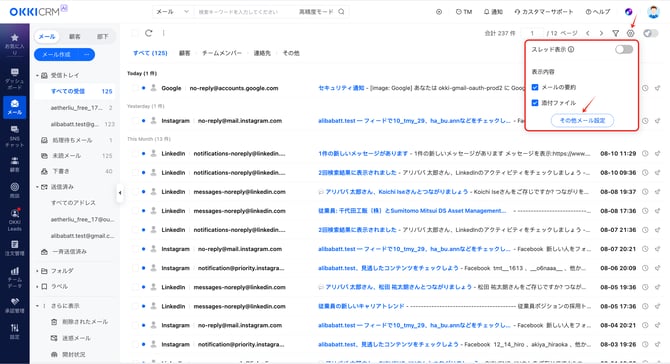The width and height of the screenshot is (670, 364).
Task: Tick checkbox on LinkedIn 08-08 17:36 row
Action: pos(135,211)
